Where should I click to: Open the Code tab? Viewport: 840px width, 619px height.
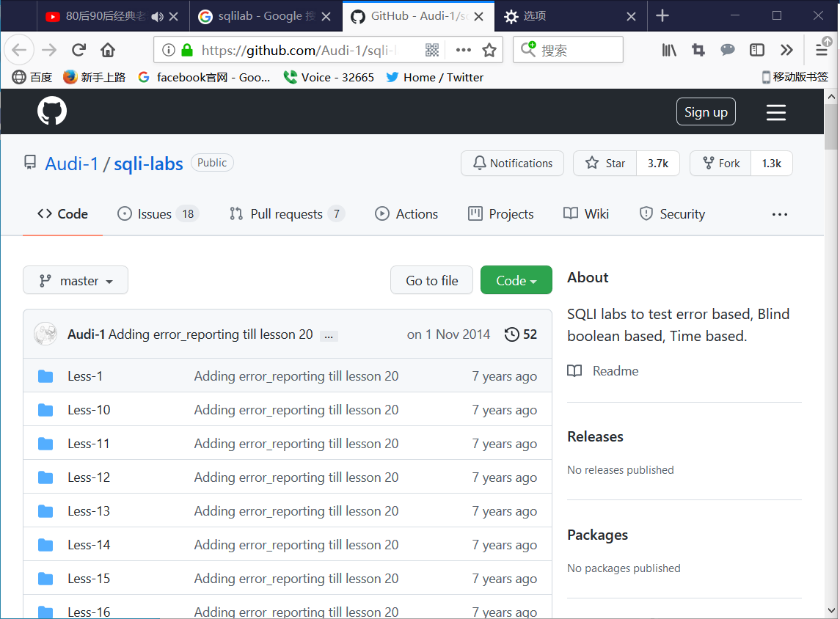click(x=62, y=214)
